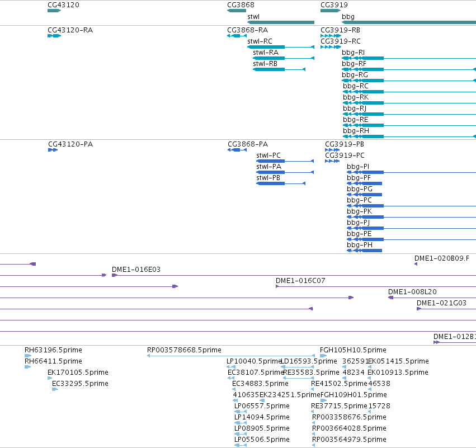Open transcript bbg-RJ
This screenshot has width=476, height=448.
point(355,109)
